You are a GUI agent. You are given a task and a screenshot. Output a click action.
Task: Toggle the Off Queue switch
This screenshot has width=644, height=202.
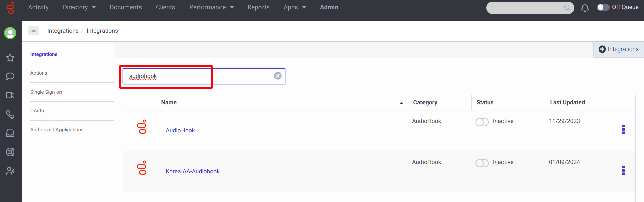603,7
